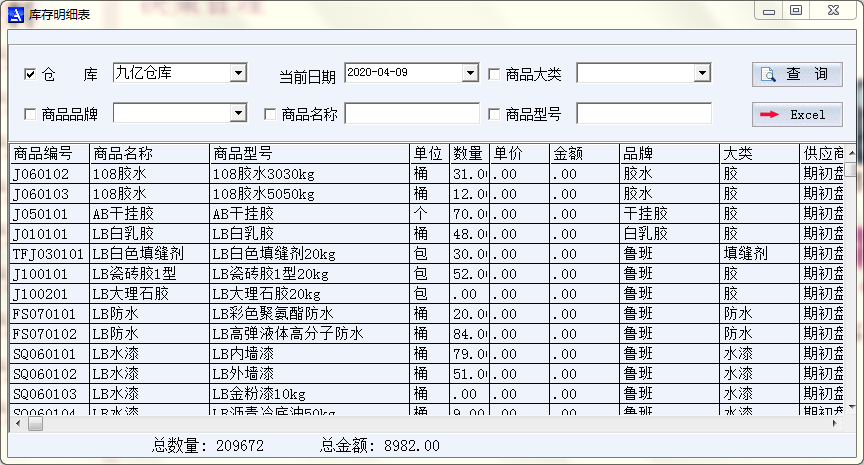Export the table using the Excel button

(797, 115)
